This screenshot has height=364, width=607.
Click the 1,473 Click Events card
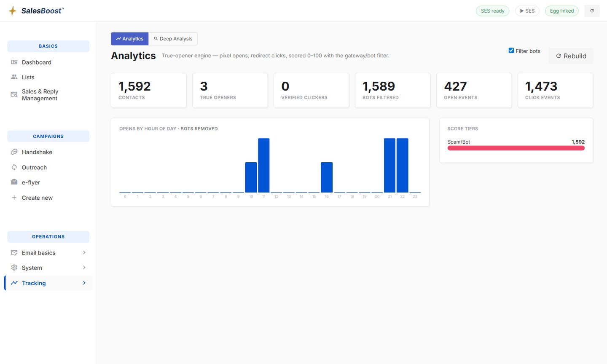(556, 91)
